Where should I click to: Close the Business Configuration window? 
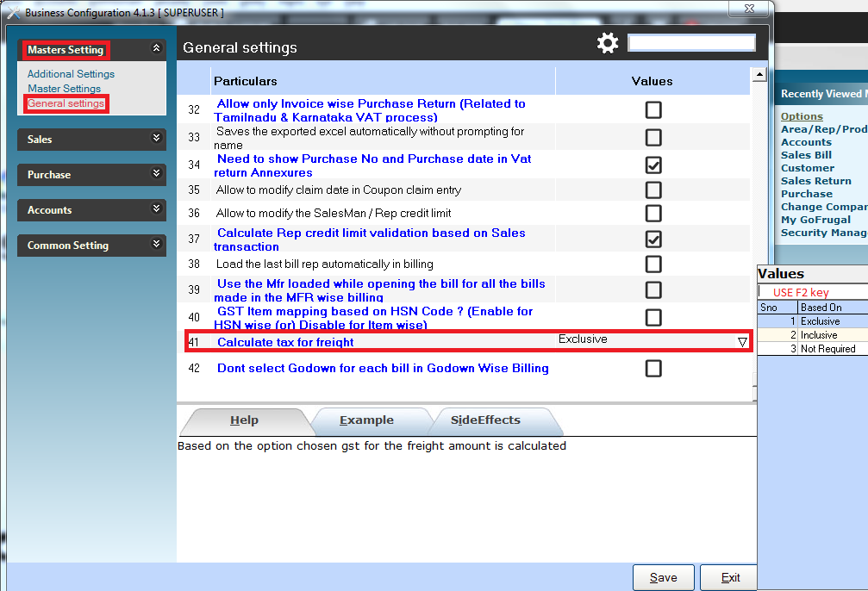(x=749, y=9)
